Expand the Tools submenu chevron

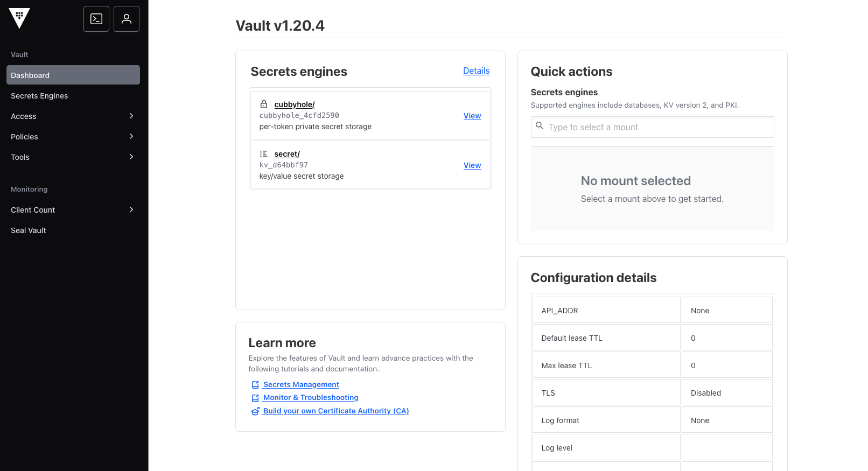pyautogui.click(x=131, y=157)
